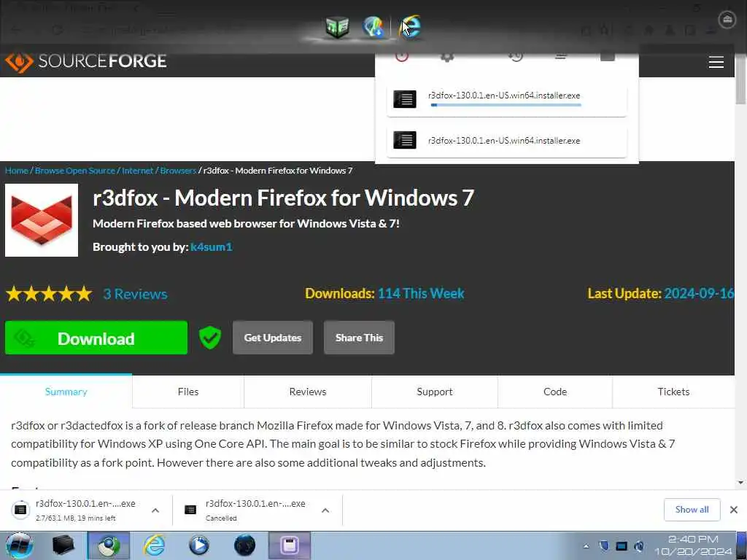
Task: Open the SourceForge hamburger menu
Action: (716, 62)
